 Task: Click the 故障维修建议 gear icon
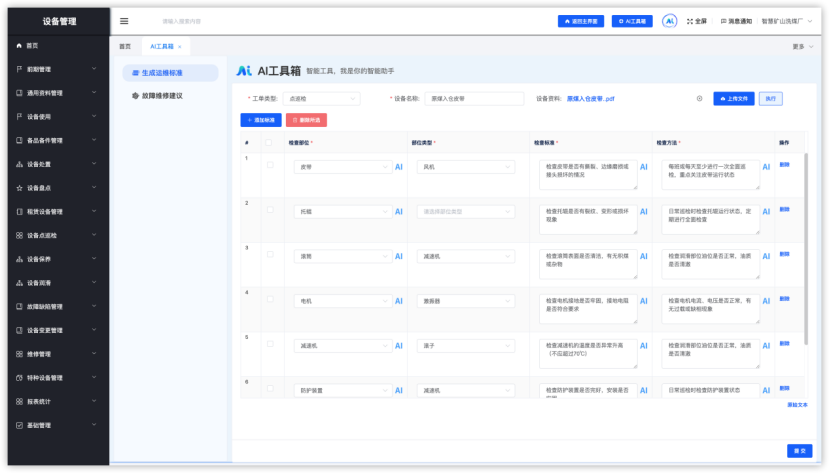[x=135, y=96]
